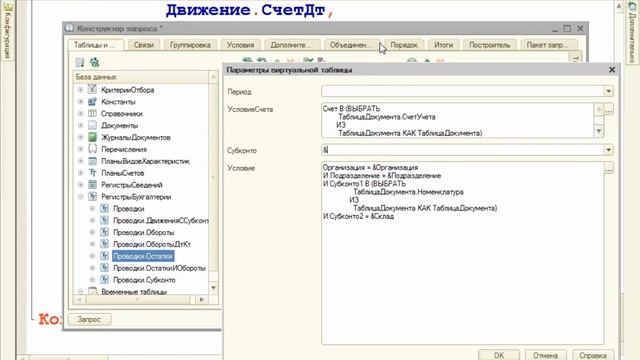This screenshot has width=640, height=360.
Task: Collapse the РегистрыБухгалтерии node
Action: point(80,196)
